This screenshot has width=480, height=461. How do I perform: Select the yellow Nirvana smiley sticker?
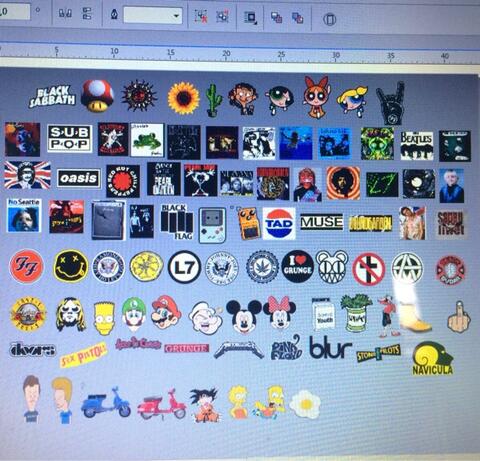pos(71,266)
